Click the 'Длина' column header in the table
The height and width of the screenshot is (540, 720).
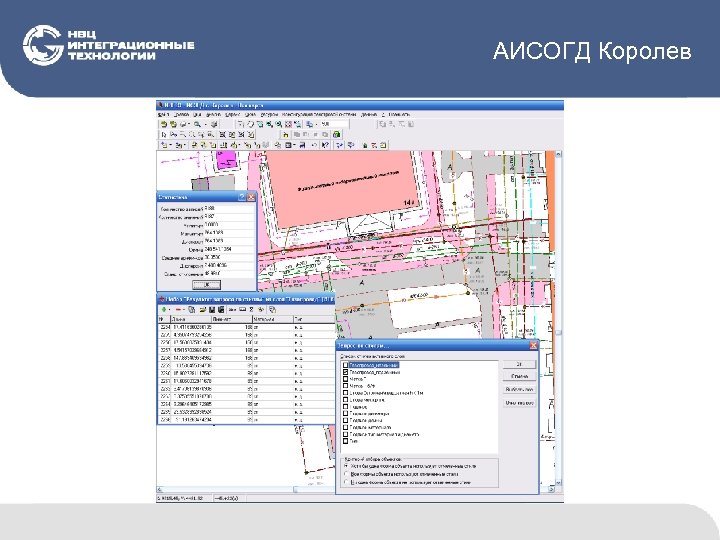click(191, 319)
